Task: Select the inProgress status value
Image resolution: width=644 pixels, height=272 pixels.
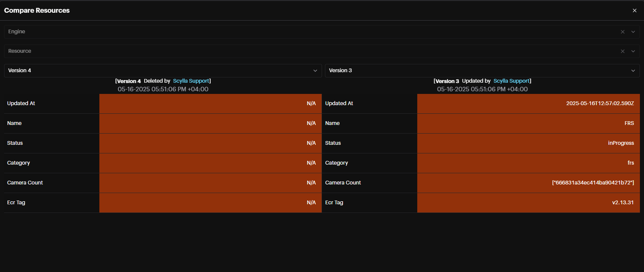Action: pyautogui.click(x=620, y=143)
